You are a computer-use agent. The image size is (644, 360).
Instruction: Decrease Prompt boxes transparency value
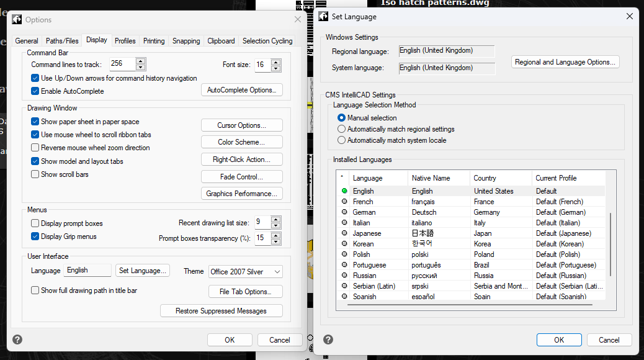click(276, 241)
